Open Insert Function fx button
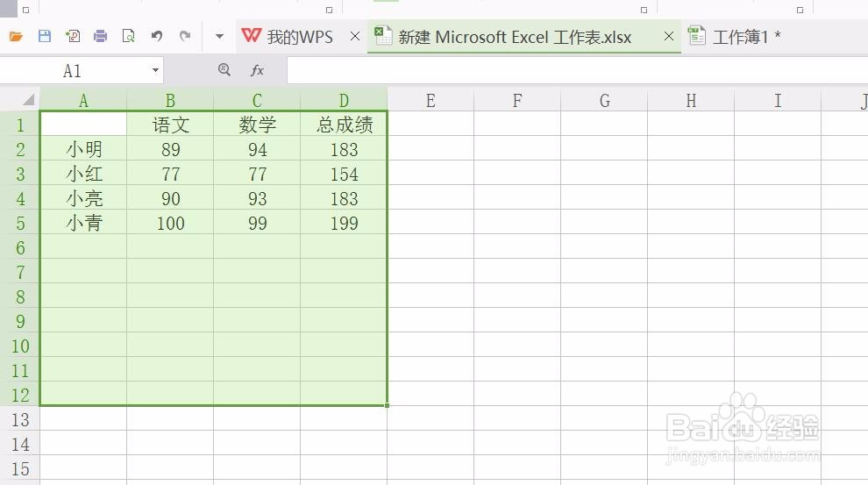 (258, 70)
